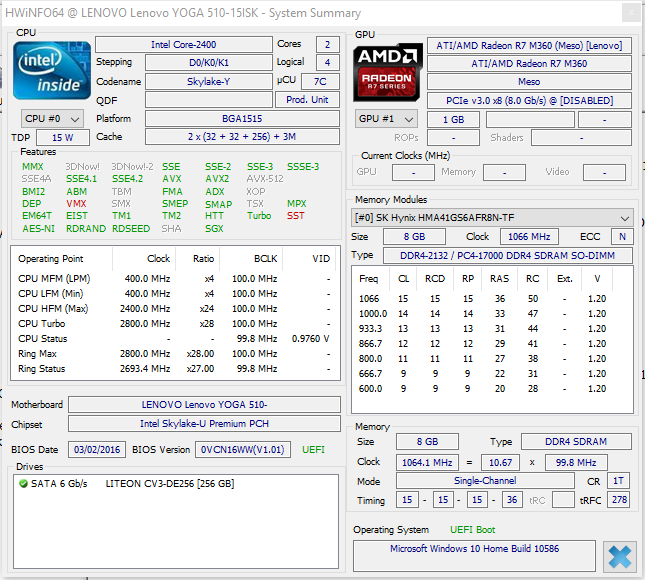Viewport: 645px width, 580px height.
Task: Click the Intel Inside logo
Action: pyautogui.click(x=51, y=70)
